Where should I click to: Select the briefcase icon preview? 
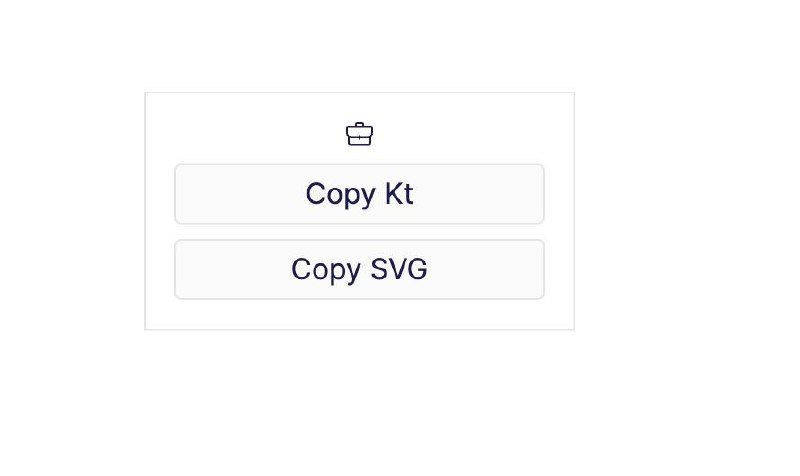pos(359,134)
